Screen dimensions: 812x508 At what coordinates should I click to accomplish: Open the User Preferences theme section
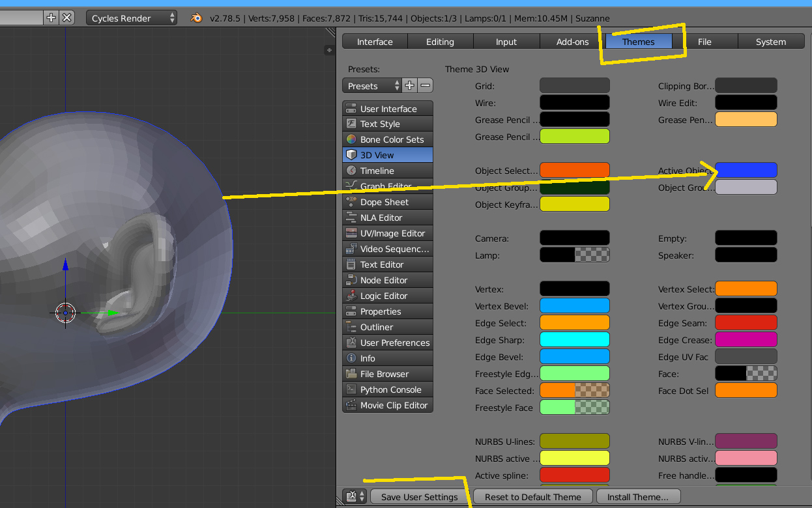pyautogui.click(x=387, y=343)
